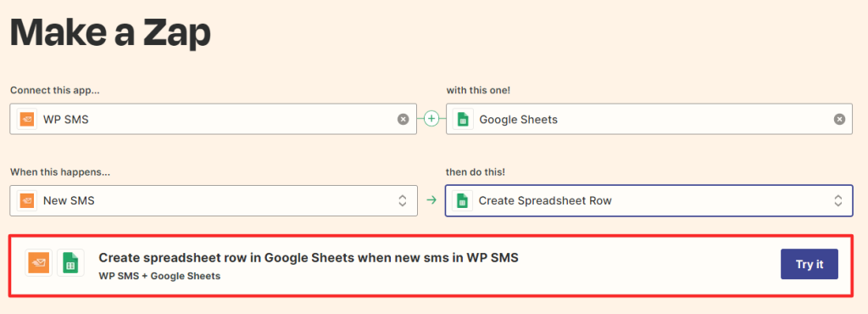Click the Sheets icon beside Create Spreadsheet Row

(x=462, y=200)
